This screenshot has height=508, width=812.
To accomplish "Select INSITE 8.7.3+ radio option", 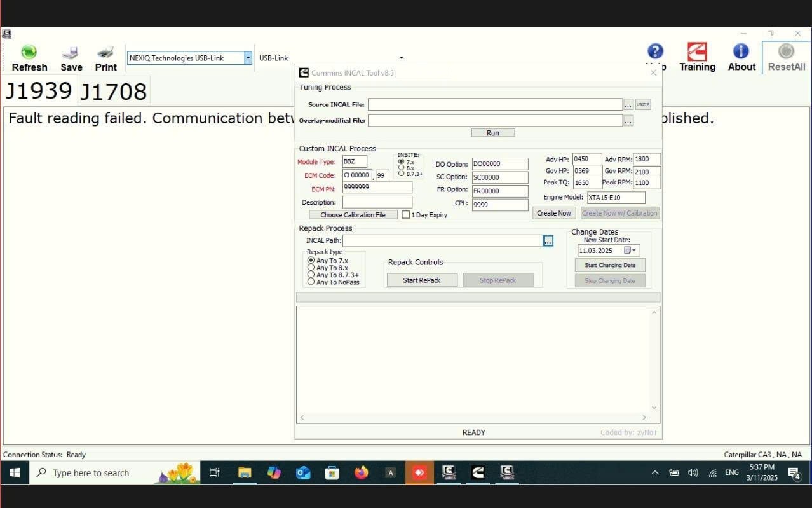I will 401,174.
